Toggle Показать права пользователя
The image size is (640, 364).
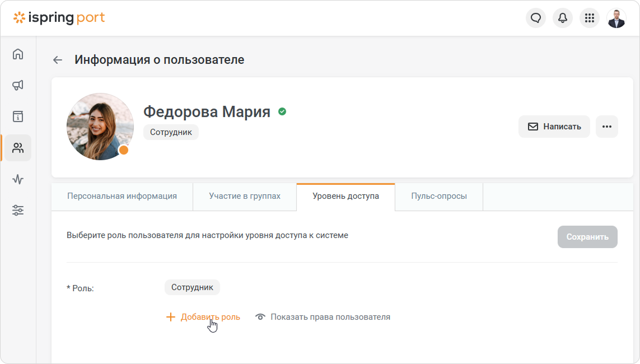point(323,317)
